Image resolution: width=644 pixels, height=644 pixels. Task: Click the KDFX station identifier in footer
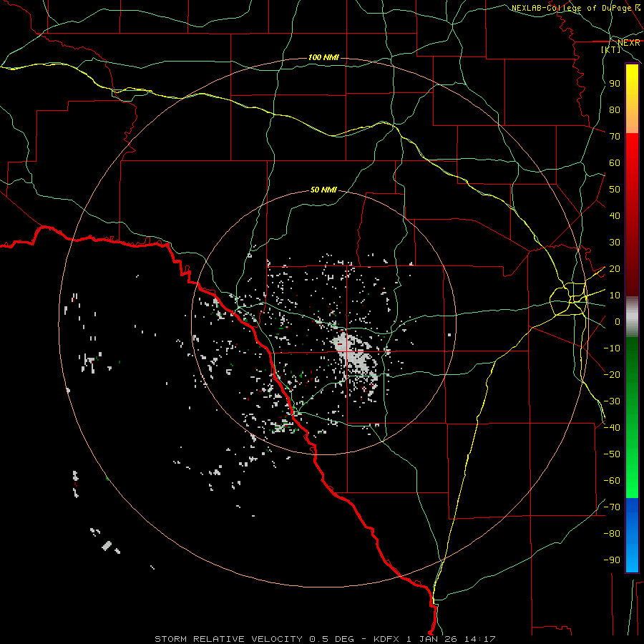pyautogui.click(x=388, y=639)
